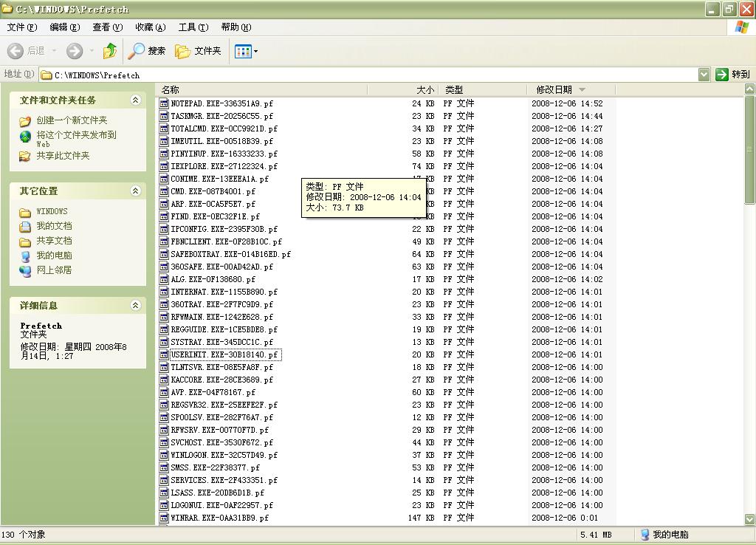
Task: Open 网上邻居 in Other Places
Action: (54, 270)
